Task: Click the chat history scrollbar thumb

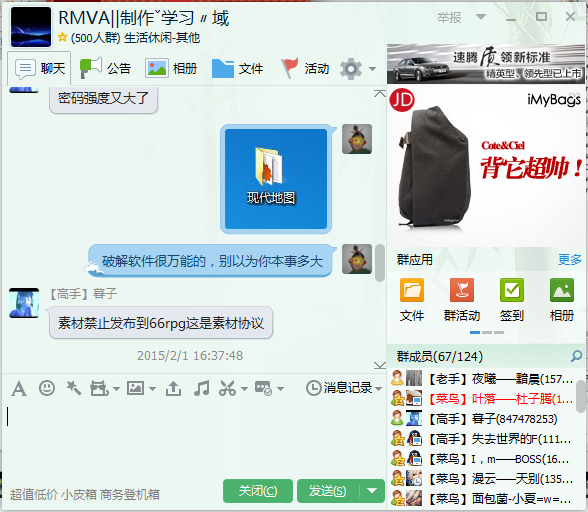Action: point(380,263)
